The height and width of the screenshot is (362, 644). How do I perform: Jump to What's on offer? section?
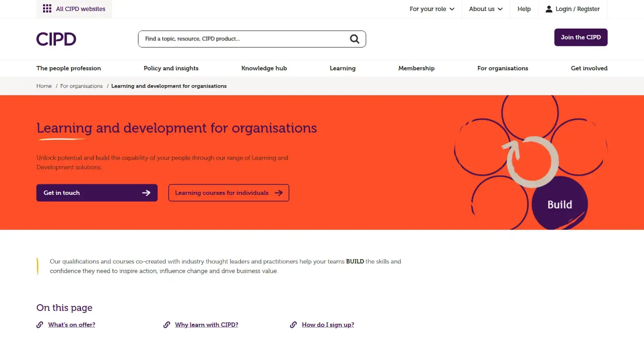point(72,325)
